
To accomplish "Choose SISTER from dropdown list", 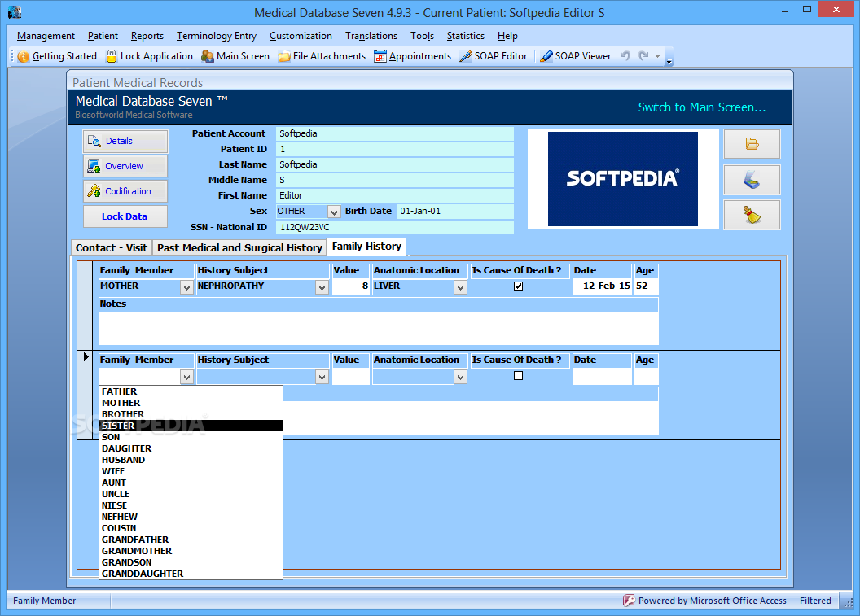I will click(x=191, y=426).
